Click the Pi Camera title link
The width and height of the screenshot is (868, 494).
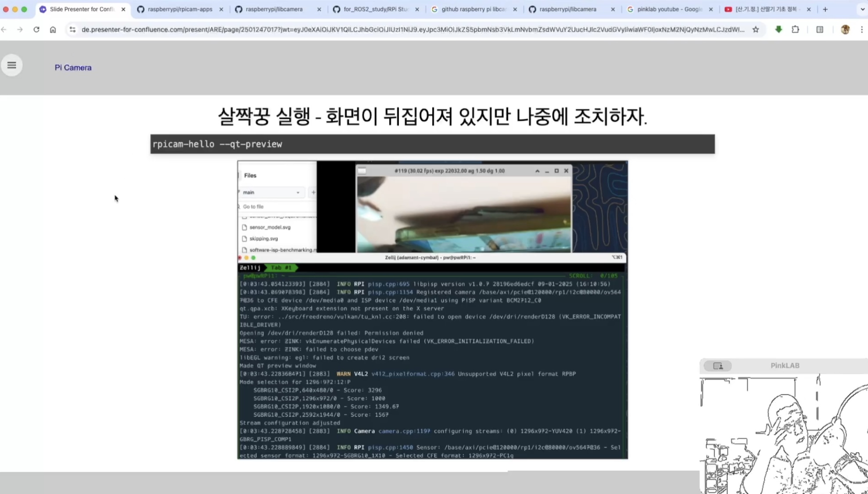click(x=73, y=68)
